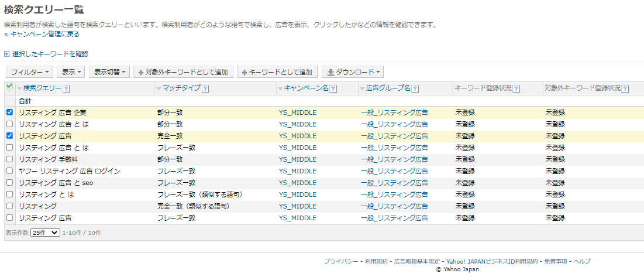Check リスティング 広告 と は フレーズ一致 row checkbox
Viewport: 644px width, 280px height.
(10, 147)
